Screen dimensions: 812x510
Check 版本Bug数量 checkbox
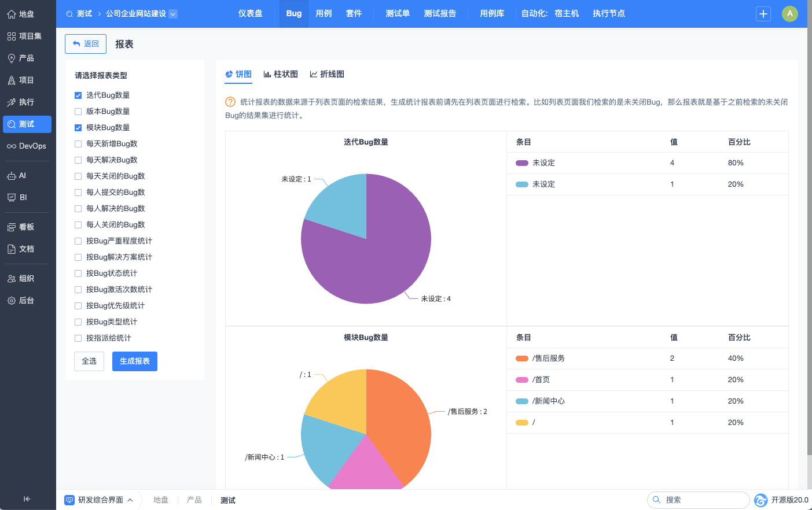(78, 112)
